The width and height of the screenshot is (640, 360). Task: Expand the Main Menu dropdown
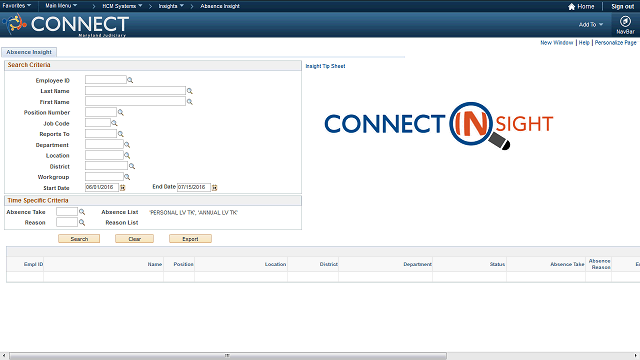(x=61, y=6)
